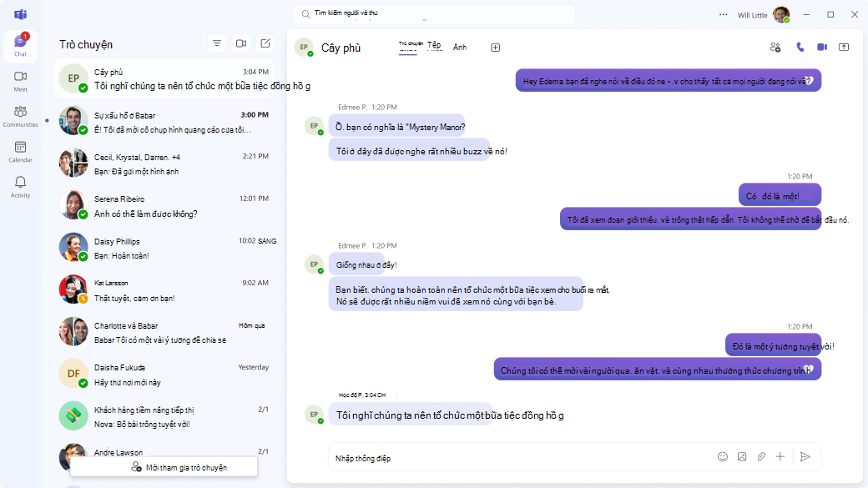Start an audio call with Cây phù

pyautogui.click(x=800, y=48)
